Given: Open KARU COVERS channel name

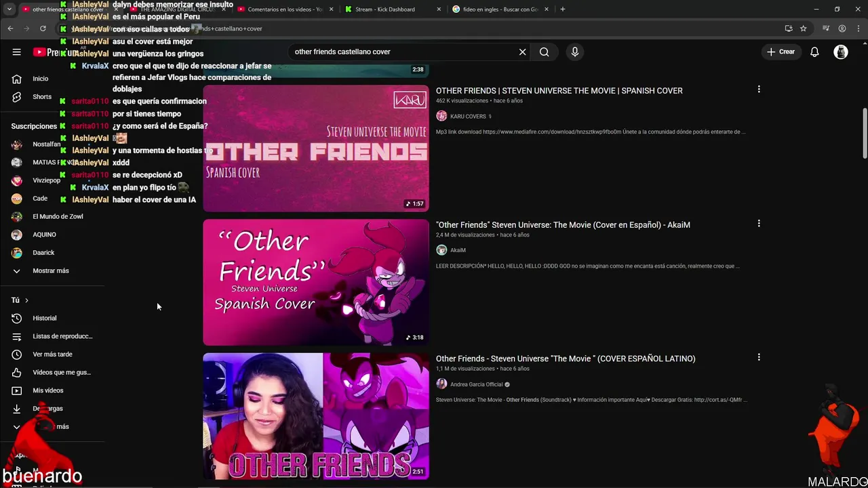Looking at the screenshot, I should click(x=468, y=117).
